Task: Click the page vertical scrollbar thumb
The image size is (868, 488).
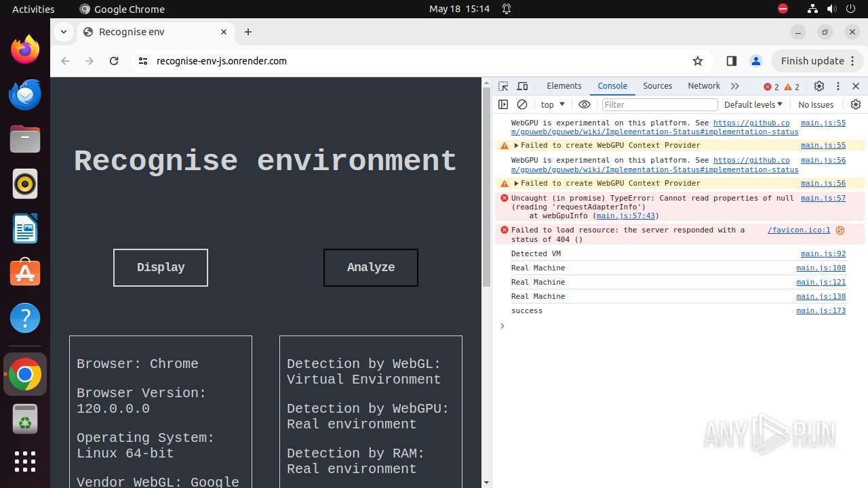Action: [486, 186]
